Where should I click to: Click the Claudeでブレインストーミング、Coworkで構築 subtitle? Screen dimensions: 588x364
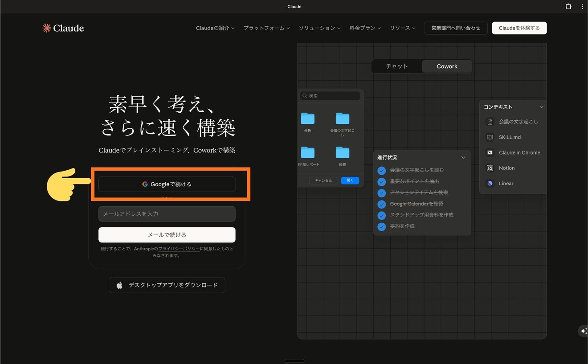click(167, 151)
